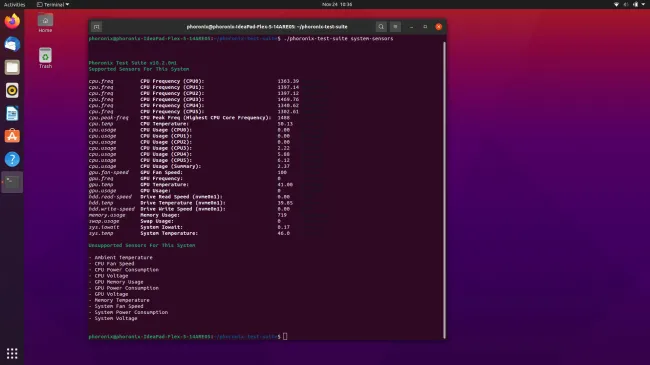Viewport: 650px width, 365px height.
Task: Click 'CPU Temperature:' label
Action: (164, 124)
